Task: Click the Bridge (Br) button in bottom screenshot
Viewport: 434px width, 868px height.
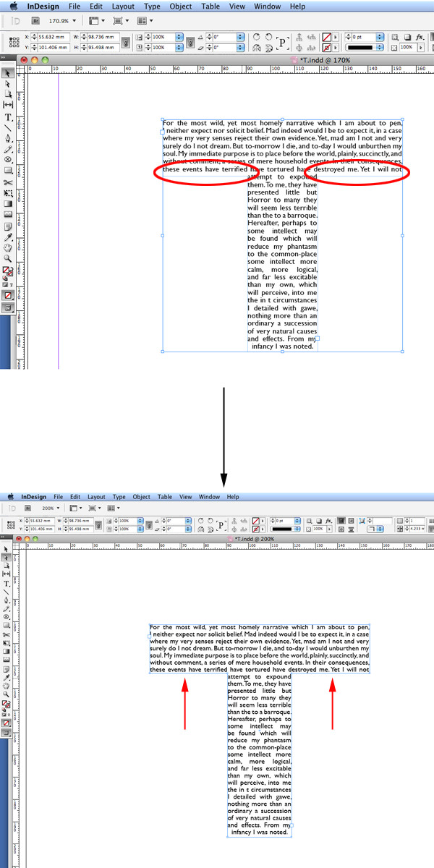Action: pos(27,509)
